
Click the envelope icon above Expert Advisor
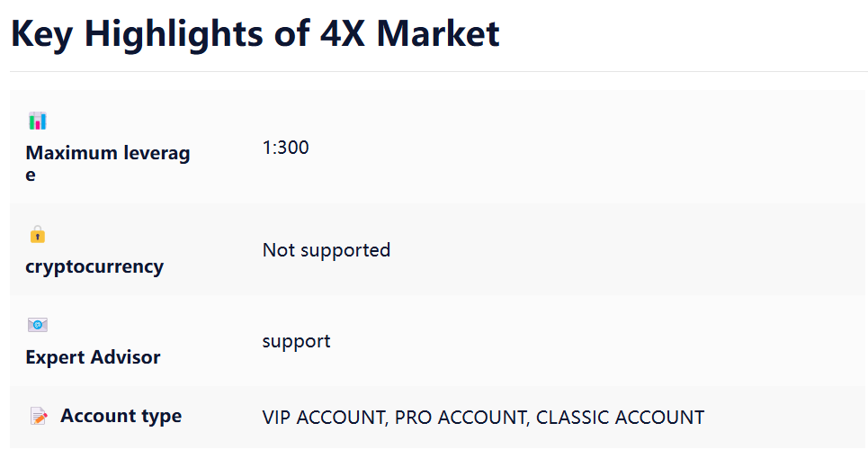click(x=38, y=325)
